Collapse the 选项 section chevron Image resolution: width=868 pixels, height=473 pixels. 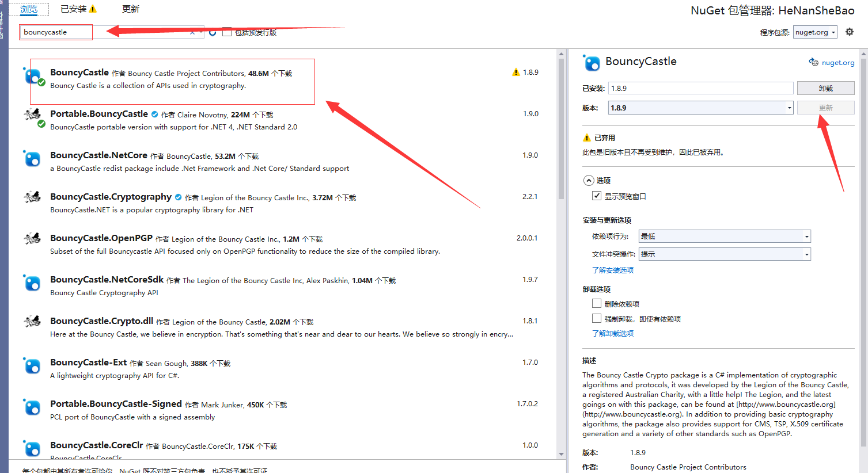(x=589, y=180)
